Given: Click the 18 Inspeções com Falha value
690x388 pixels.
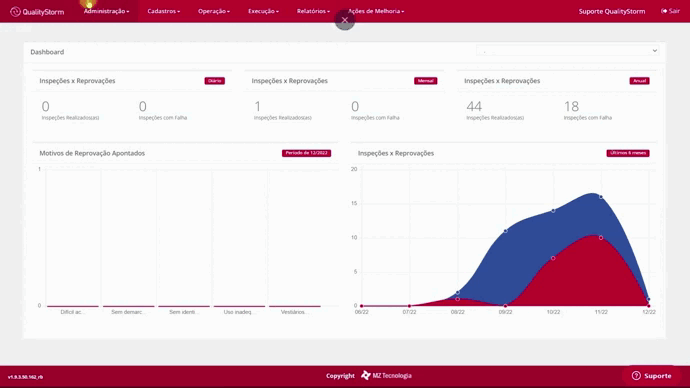Looking at the screenshot, I should 571,106.
